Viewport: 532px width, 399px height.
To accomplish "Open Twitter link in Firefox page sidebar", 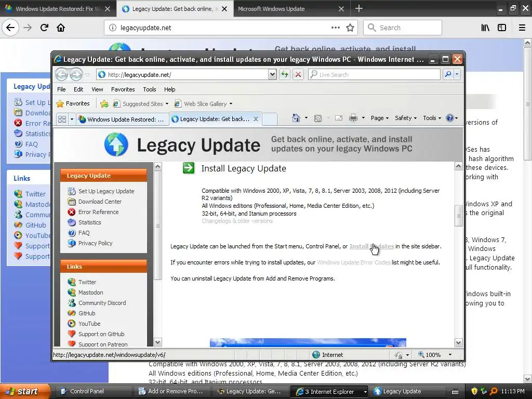I will pos(35,194).
